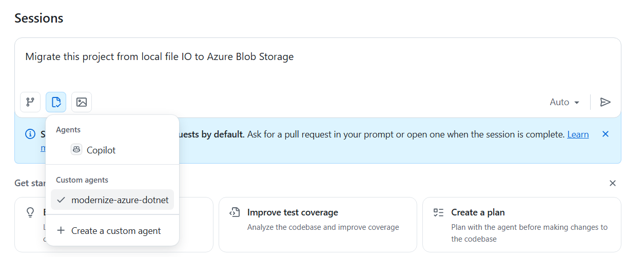The image size is (644, 257).
Task: Click the lightbulb icon on first card
Action: [30, 212]
